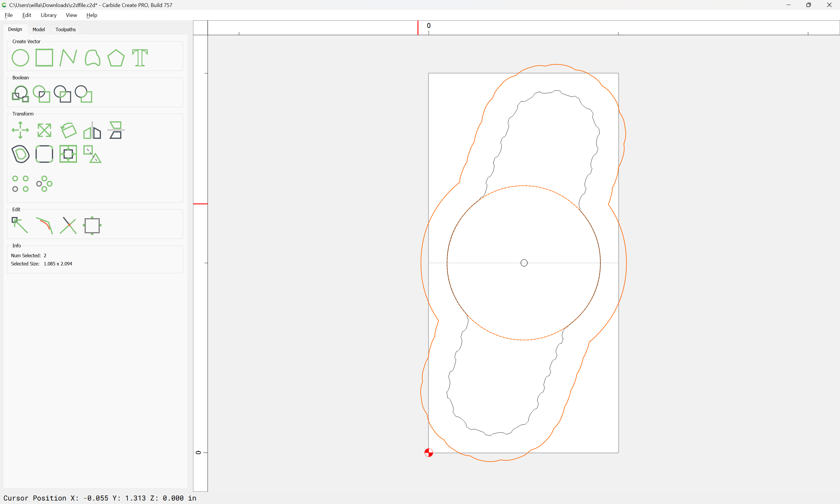Activate the Node Edit tool

coord(20,225)
